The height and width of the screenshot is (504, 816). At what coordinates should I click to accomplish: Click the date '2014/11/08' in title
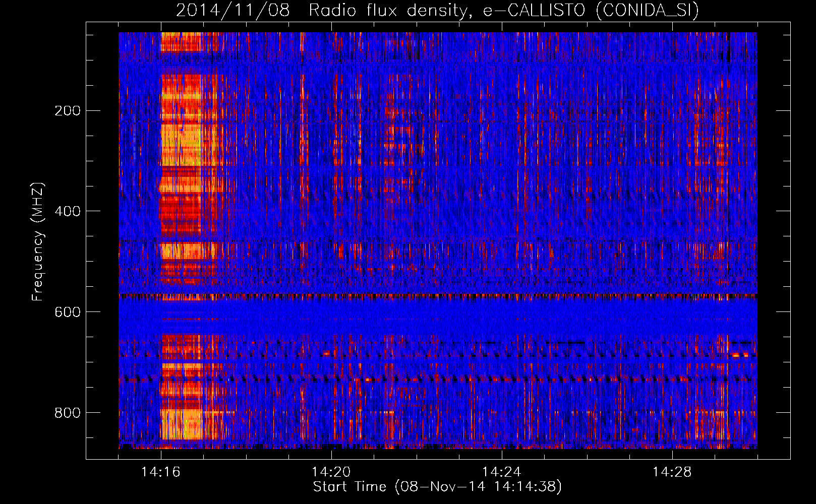coord(233,11)
